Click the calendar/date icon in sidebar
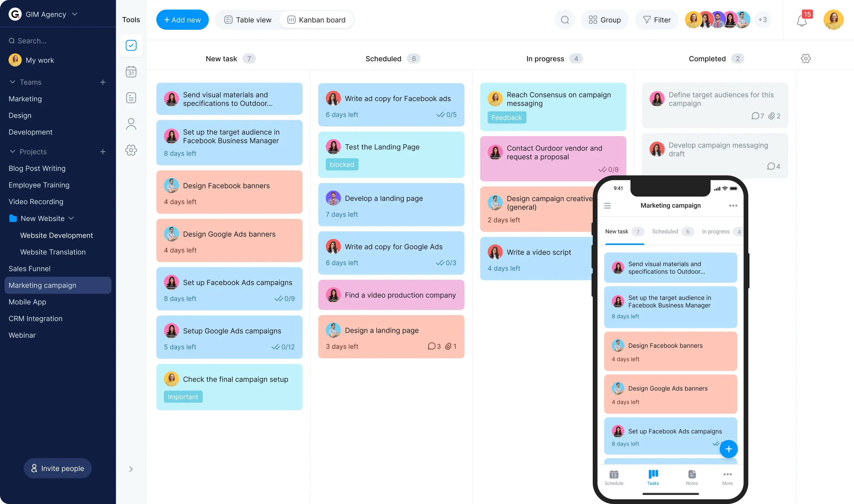The image size is (854, 504). (131, 71)
